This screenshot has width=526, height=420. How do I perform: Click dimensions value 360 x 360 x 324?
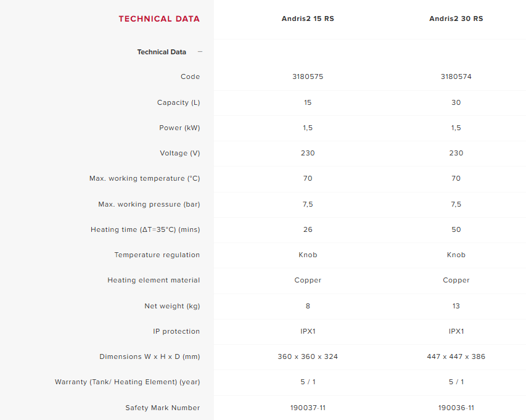click(x=308, y=356)
